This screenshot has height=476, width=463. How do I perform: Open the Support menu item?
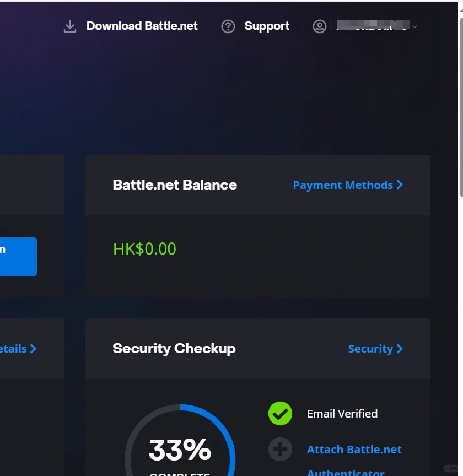pyautogui.click(x=267, y=26)
